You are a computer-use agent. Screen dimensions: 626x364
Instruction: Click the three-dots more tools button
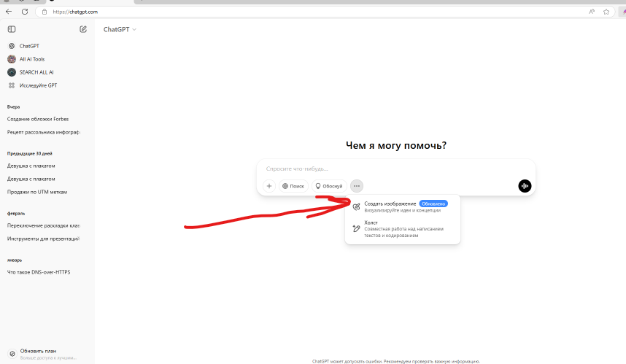point(357,186)
